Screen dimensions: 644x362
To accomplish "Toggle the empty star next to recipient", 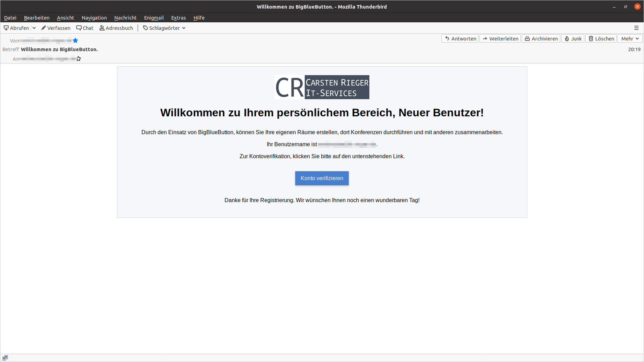I will coord(79,59).
